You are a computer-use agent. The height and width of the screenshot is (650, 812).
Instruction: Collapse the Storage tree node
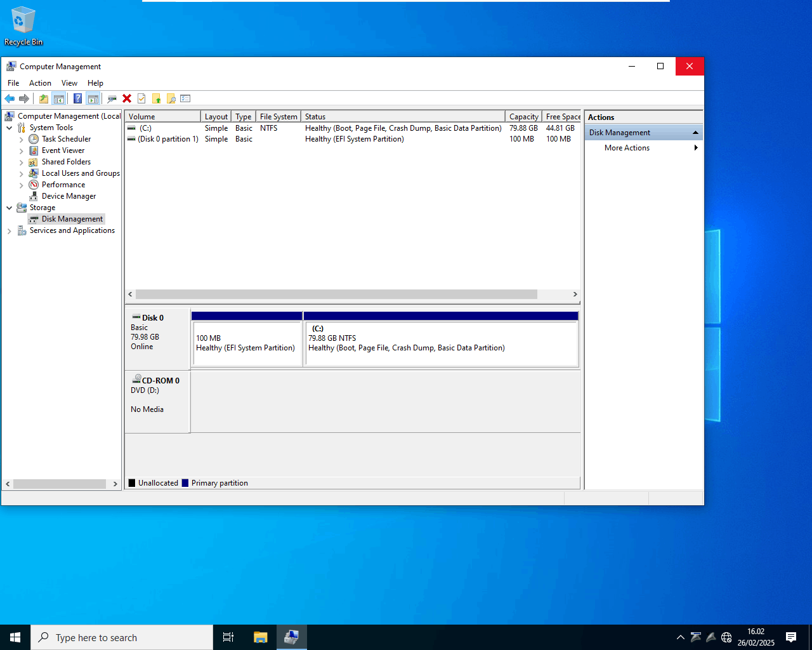(x=10, y=208)
